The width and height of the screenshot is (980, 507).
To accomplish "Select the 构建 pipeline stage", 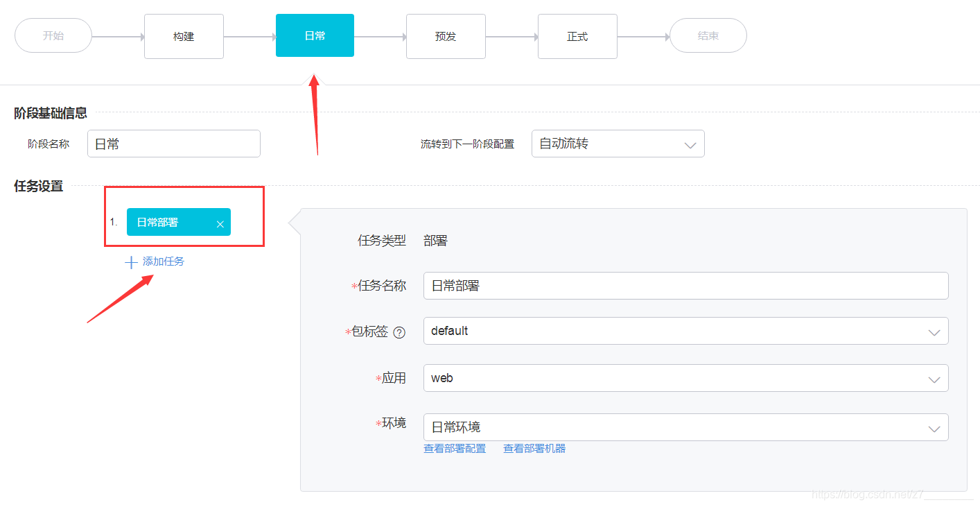I will (x=184, y=36).
